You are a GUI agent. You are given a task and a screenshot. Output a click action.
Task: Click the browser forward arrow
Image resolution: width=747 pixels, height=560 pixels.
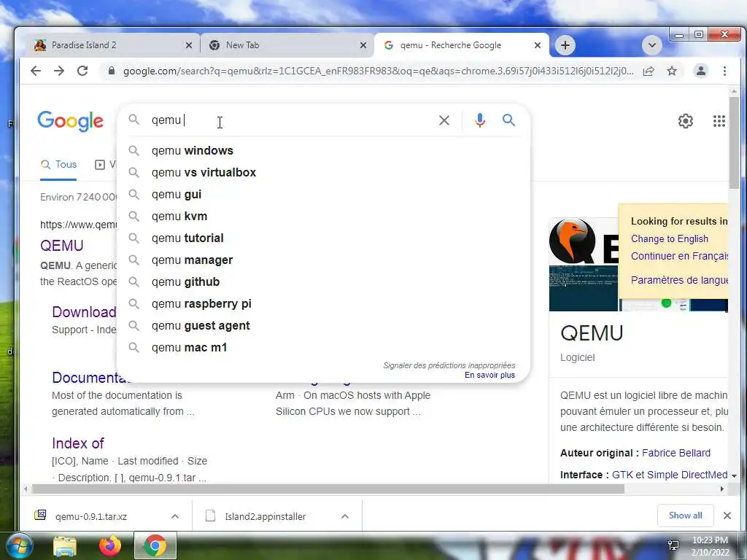pyautogui.click(x=59, y=71)
